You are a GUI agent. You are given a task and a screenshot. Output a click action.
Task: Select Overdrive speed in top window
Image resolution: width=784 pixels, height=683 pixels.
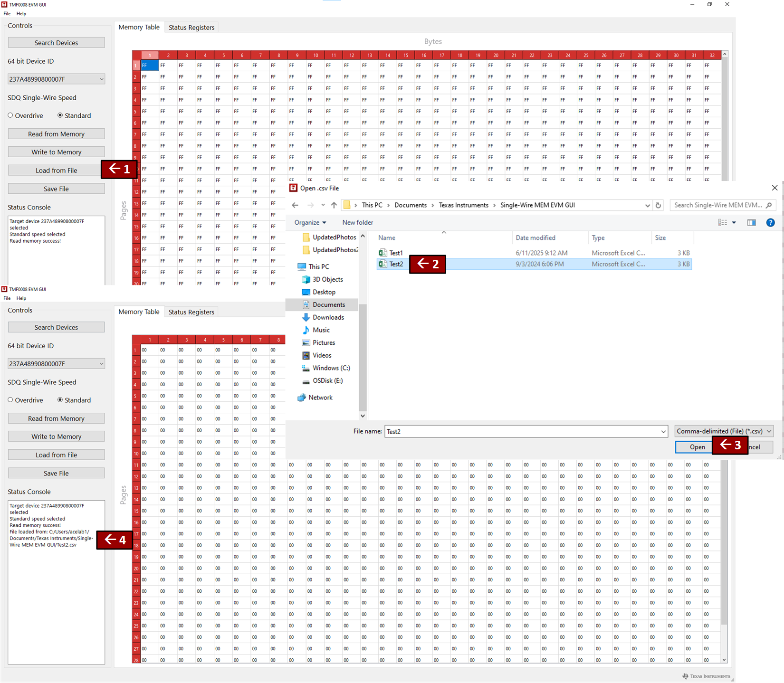tap(10, 115)
